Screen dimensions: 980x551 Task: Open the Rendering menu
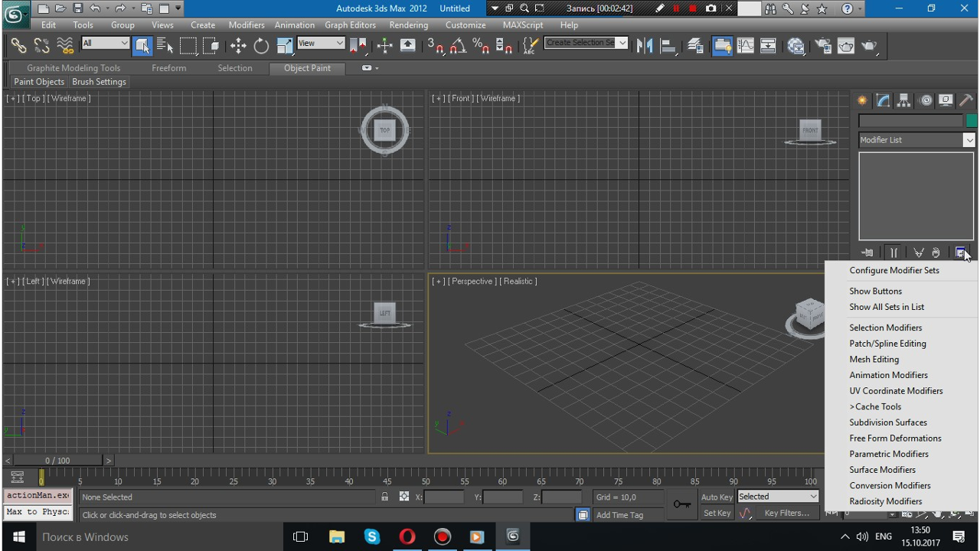tap(408, 24)
